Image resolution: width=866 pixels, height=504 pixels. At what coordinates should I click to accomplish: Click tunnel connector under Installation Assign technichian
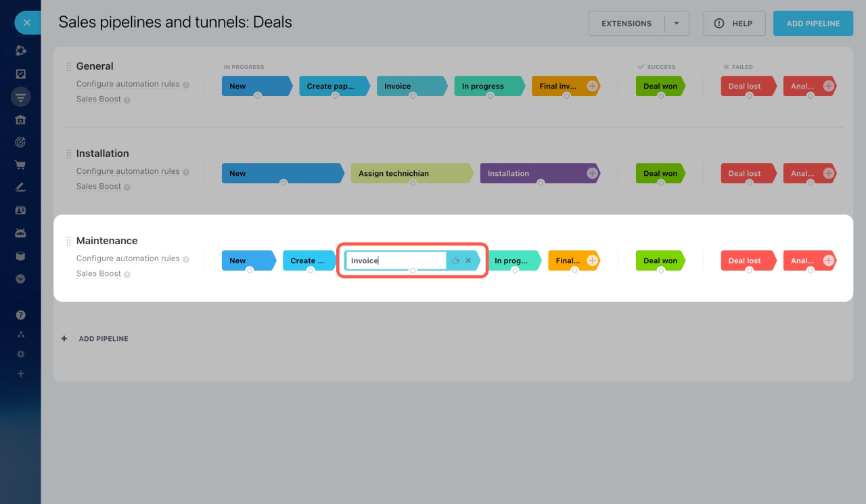point(413,183)
